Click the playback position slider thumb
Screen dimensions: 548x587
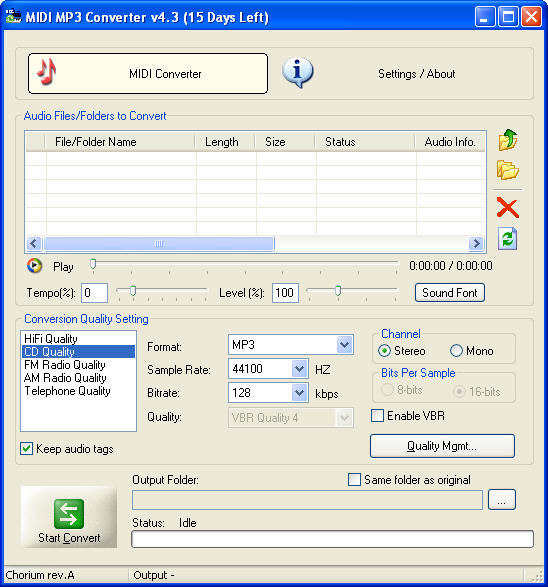pos(93,264)
